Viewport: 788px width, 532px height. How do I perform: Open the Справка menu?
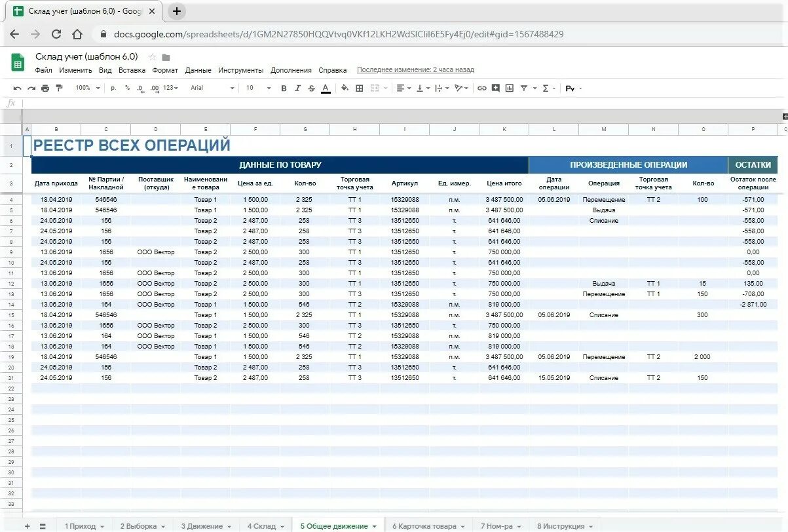(x=333, y=70)
